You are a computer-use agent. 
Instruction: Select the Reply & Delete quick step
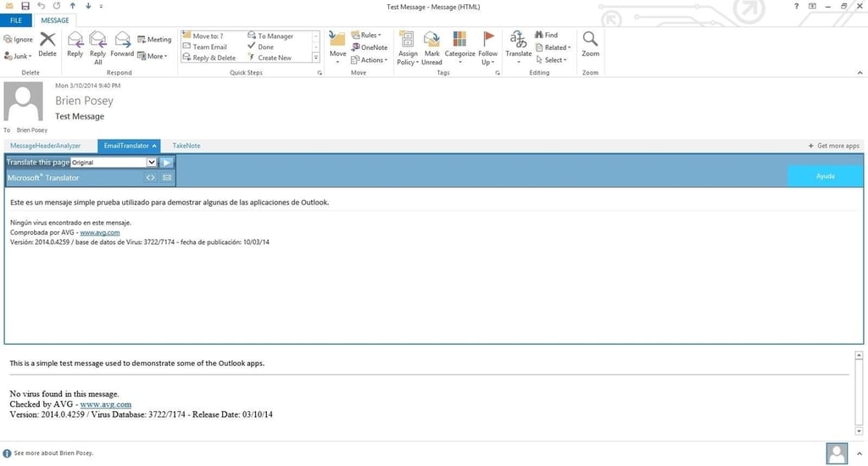click(x=209, y=58)
